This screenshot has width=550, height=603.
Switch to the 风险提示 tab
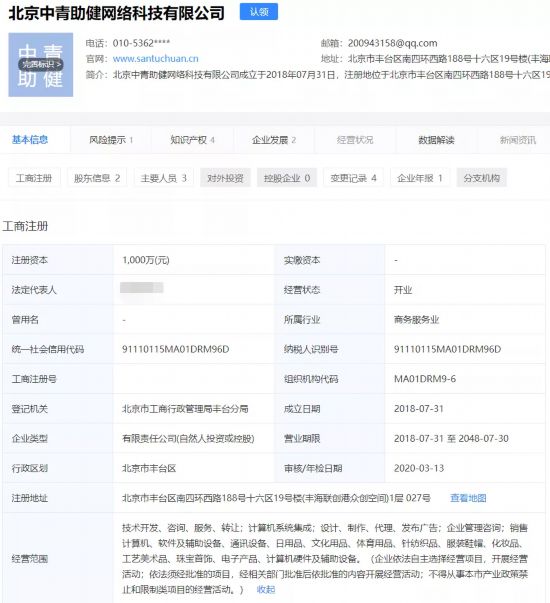click(x=111, y=140)
